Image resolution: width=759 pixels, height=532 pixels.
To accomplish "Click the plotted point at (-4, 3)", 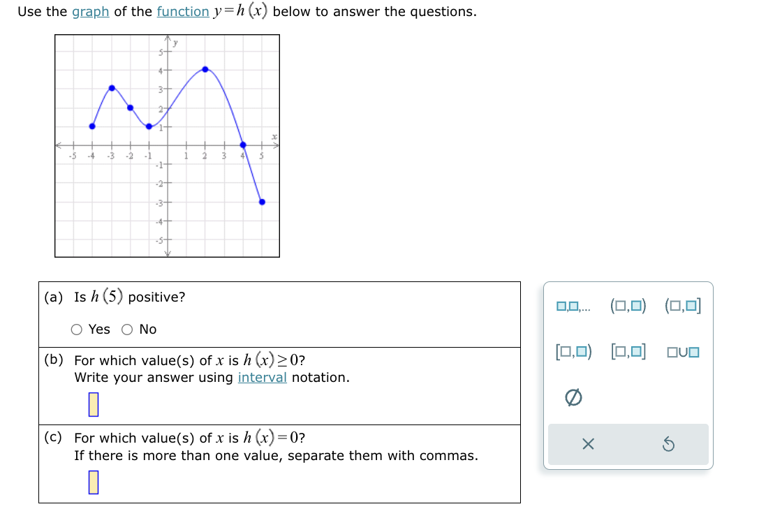I will tap(112, 87).
